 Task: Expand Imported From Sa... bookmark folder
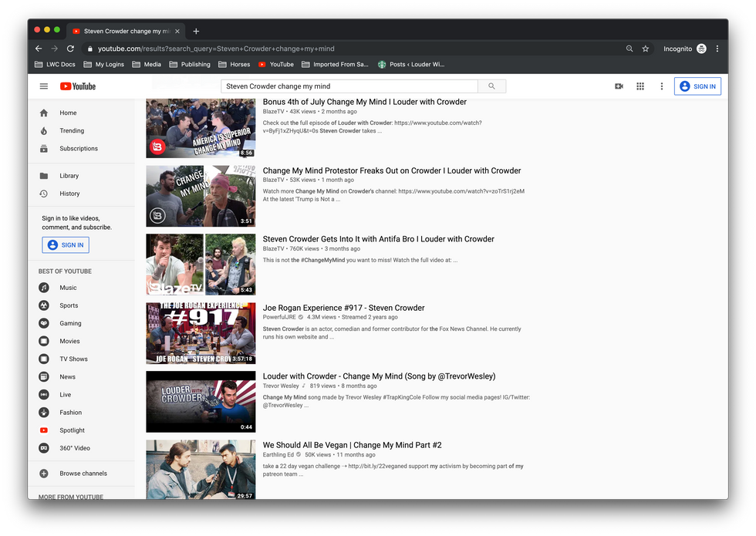point(335,65)
